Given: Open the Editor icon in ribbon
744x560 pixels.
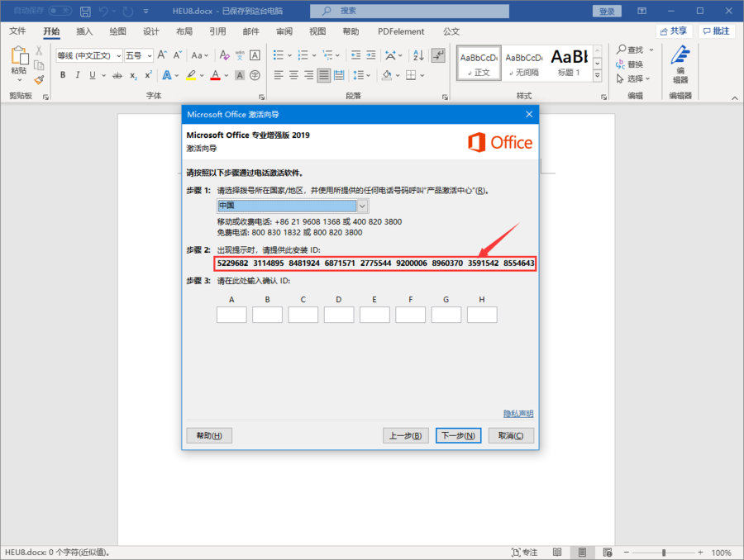Looking at the screenshot, I should [x=680, y=64].
